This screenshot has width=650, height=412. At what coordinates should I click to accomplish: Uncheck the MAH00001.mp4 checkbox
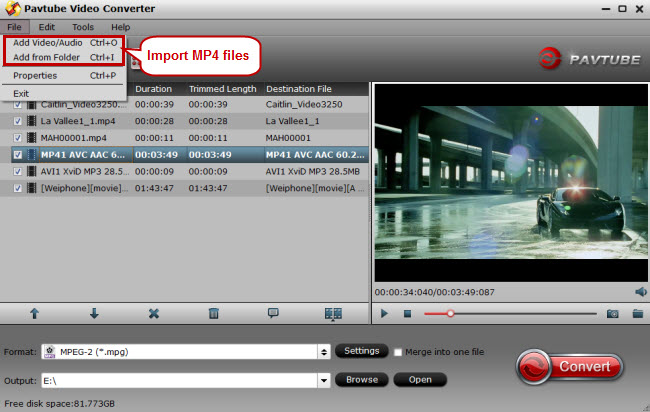[17, 138]
